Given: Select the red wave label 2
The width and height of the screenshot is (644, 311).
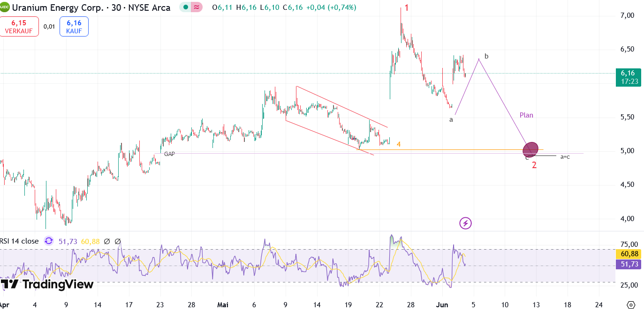Looking at the screenshot, I should [x=534, y=165].
